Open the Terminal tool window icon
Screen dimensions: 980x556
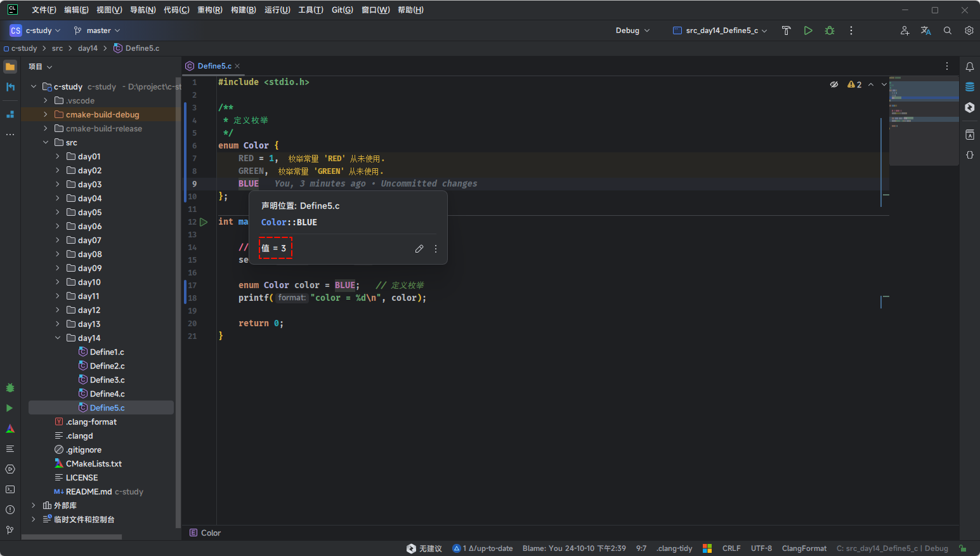10,489
